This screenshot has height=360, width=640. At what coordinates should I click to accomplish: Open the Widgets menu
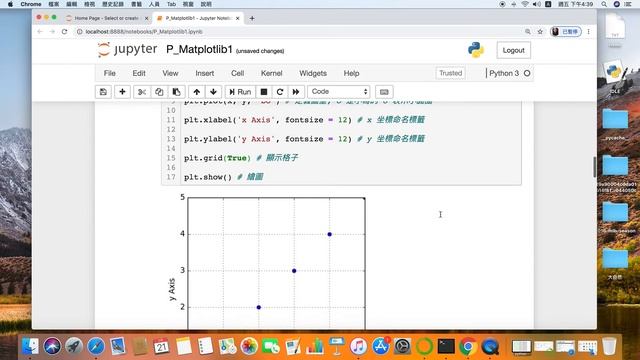(x=313, y=73)
